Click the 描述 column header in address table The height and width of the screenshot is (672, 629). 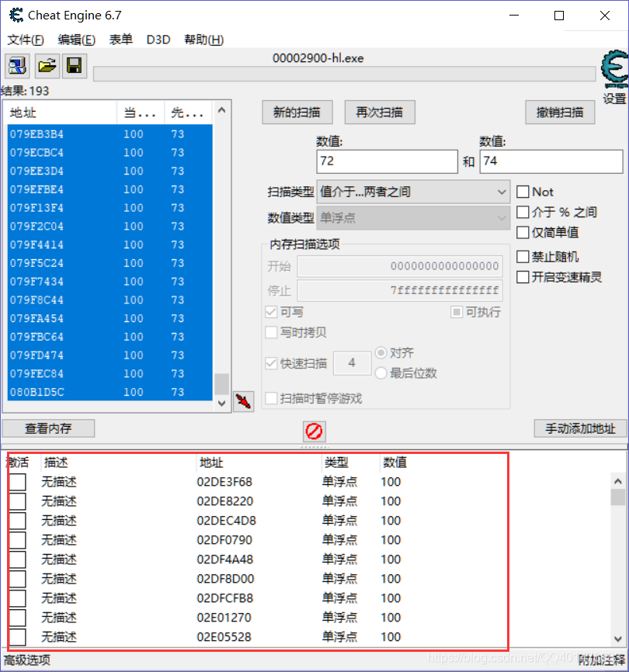point(117,462)
